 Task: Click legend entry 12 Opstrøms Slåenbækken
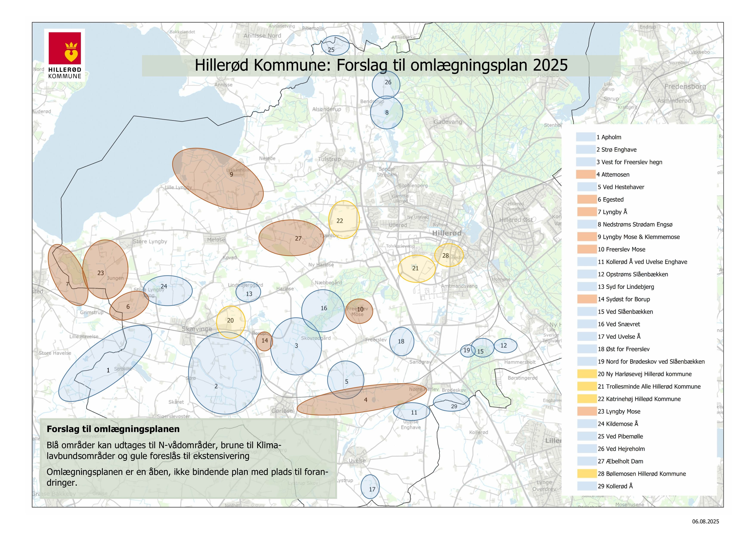(633, 274)
